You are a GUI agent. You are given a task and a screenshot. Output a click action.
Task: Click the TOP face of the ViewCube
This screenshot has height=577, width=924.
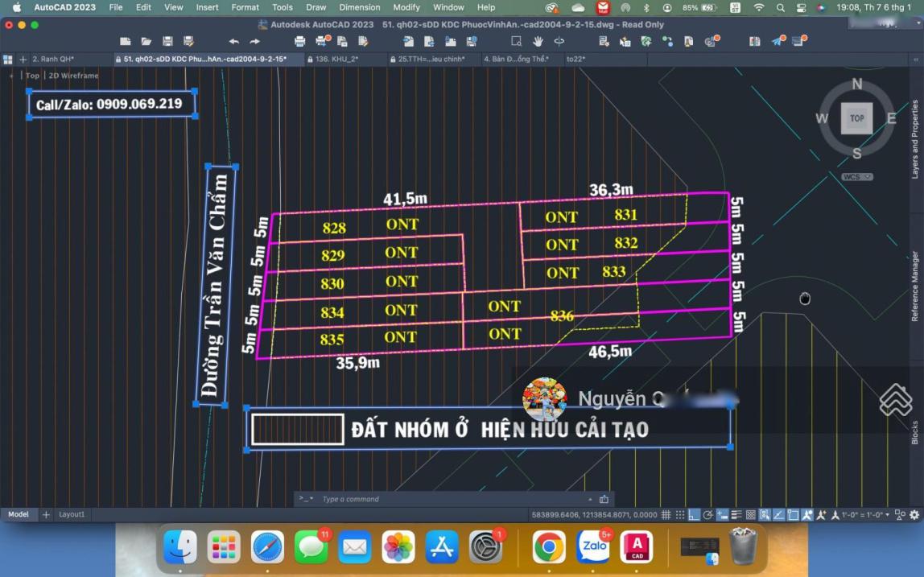click(856, 118)
